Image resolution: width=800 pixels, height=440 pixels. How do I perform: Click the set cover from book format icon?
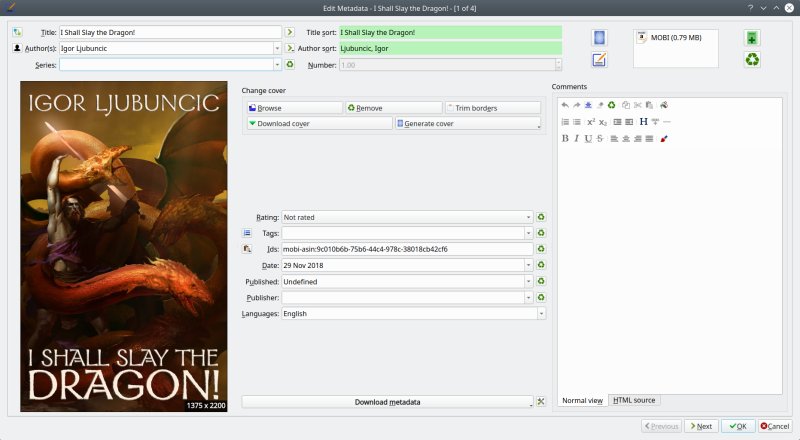click(600, 38)
